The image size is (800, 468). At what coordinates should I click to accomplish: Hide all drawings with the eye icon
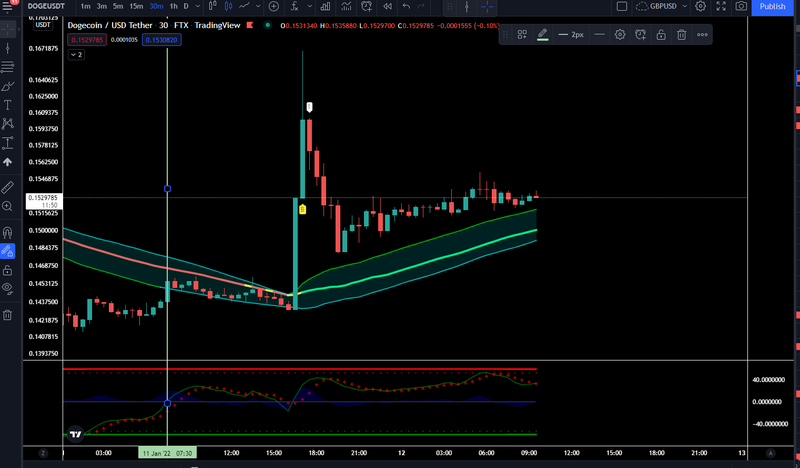8,288
